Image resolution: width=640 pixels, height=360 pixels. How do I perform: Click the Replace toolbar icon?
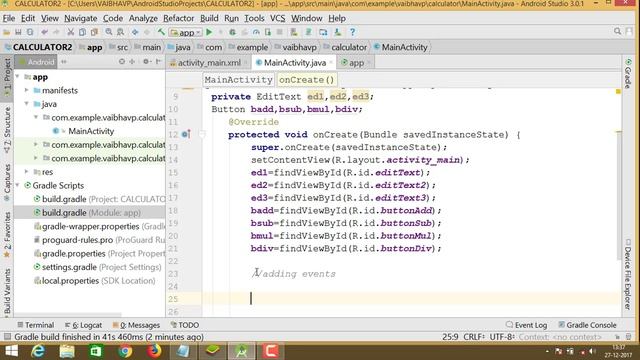click(x=120, y=32)
